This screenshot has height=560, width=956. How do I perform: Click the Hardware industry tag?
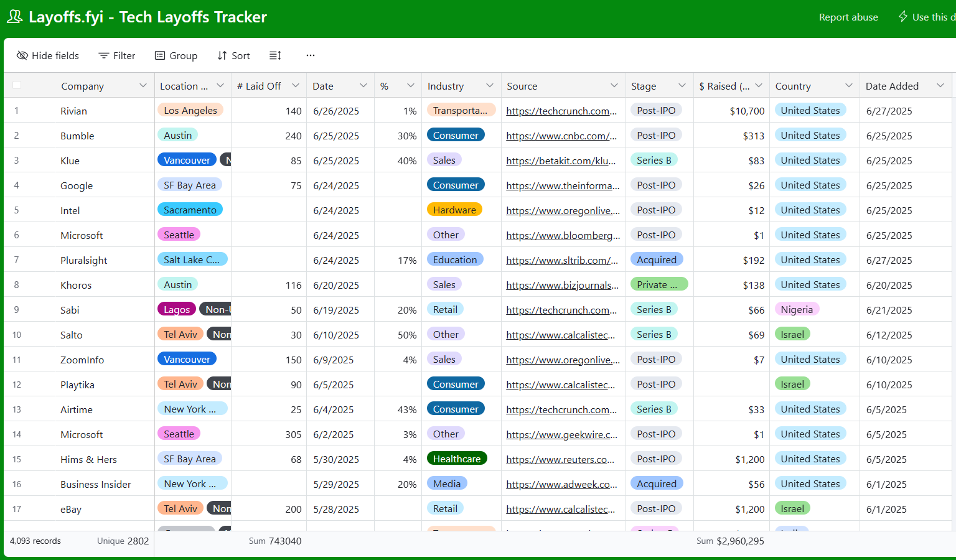tap(454, 210)
